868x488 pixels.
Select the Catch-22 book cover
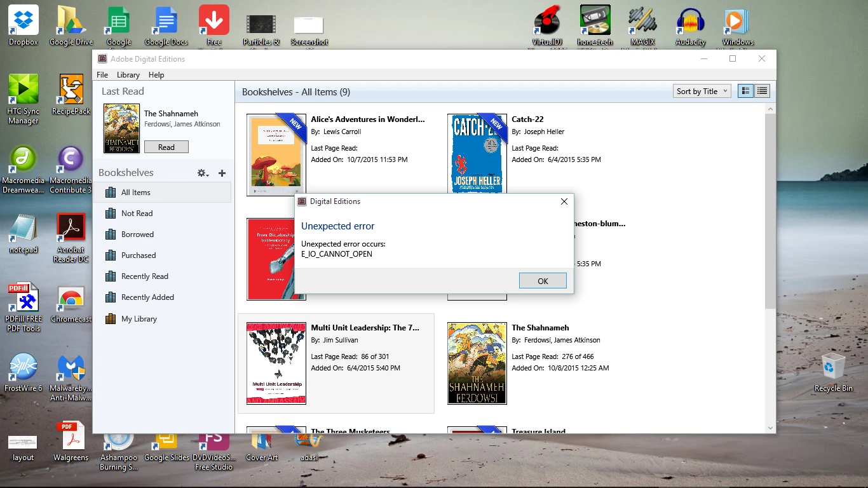pos(477,155)
